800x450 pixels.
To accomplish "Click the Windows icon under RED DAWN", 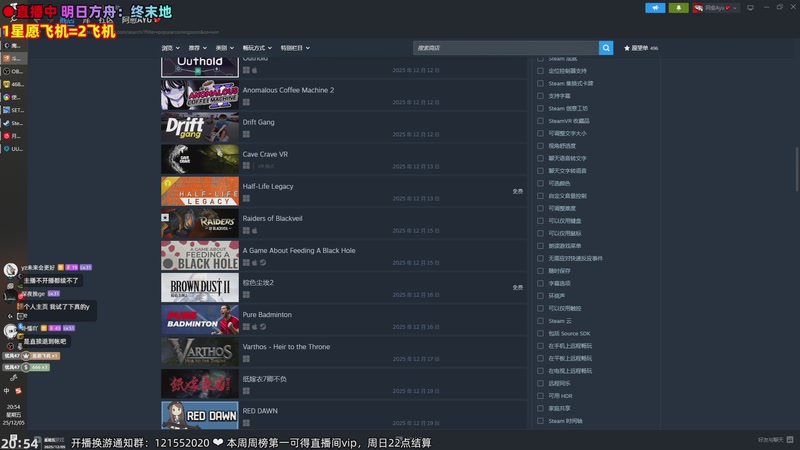I will 246,423.
